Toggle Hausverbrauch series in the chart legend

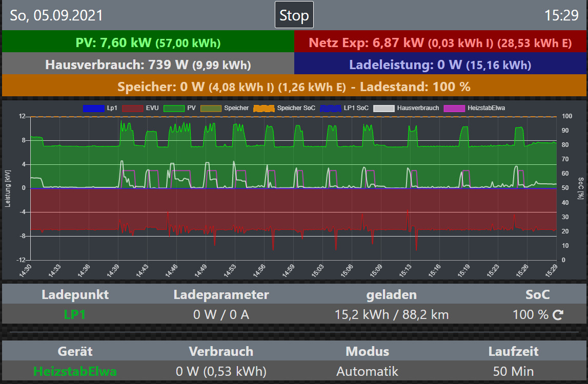(x=385, y=108)
